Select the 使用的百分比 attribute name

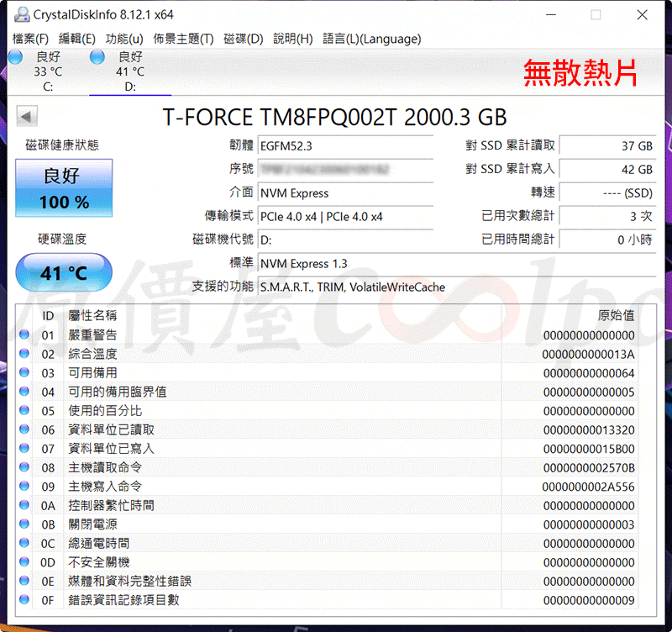pos(105,411)
